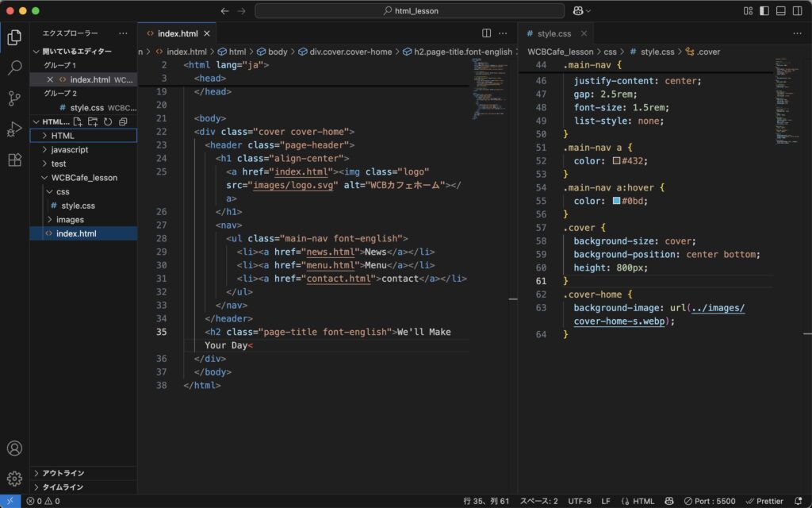Open the Search view in activity bar
The width and height of the screenshot is (812, 508).
tap(14, 68)
